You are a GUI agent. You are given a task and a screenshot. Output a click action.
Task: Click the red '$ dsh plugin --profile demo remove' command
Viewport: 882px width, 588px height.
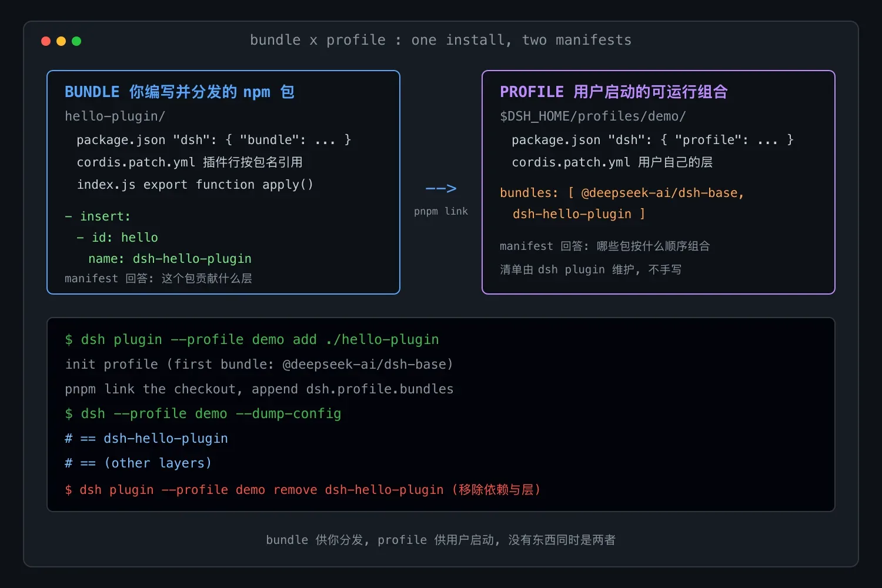(303, 490)
